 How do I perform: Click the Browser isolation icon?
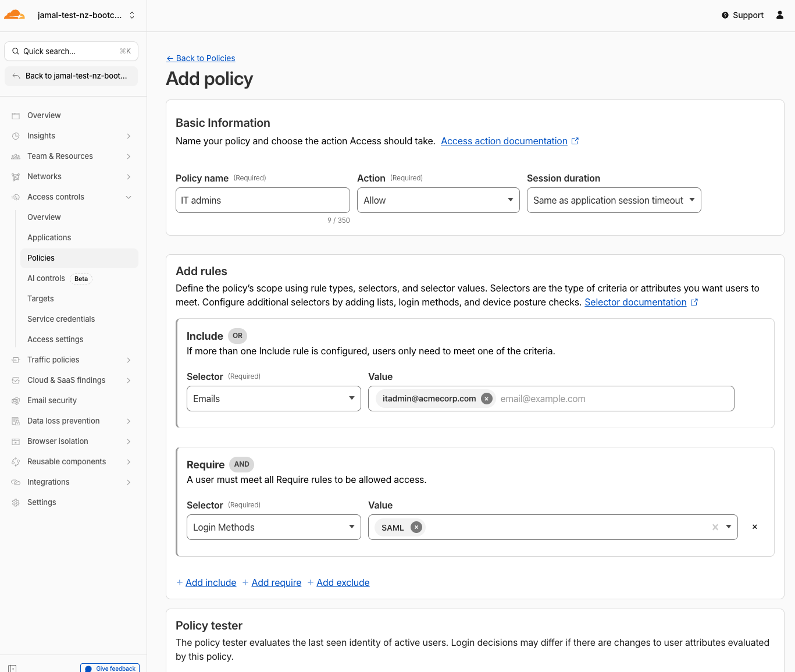16,442
